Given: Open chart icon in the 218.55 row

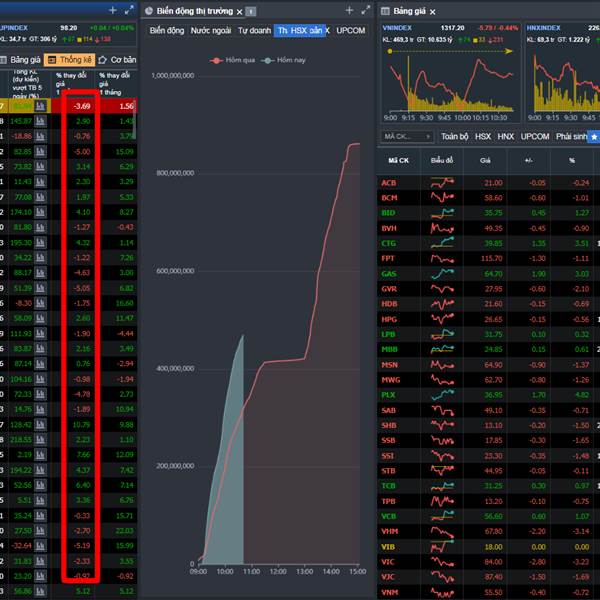Looking at the screenshot, I should (41, 439).
